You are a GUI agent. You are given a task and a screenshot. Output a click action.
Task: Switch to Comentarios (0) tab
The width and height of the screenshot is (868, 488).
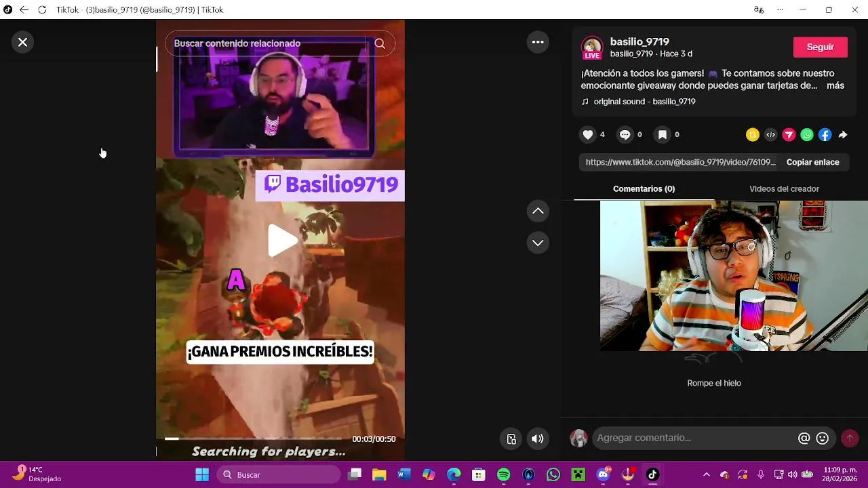[644, 189]
